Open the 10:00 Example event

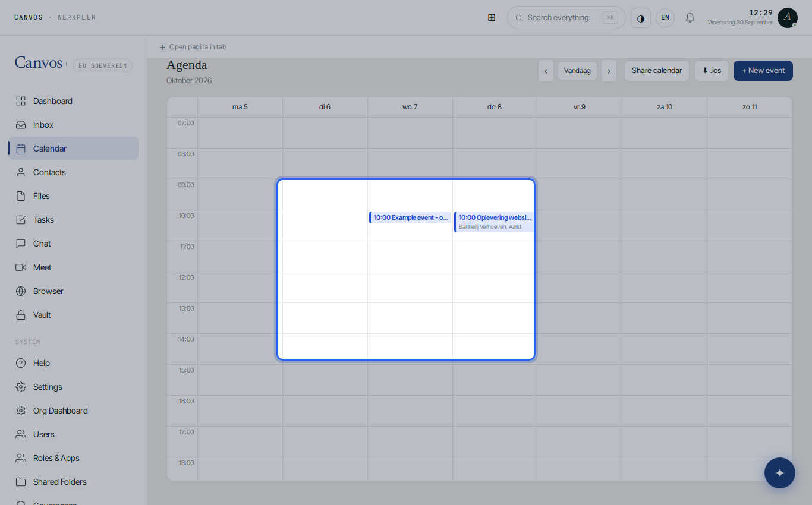click(x=410, y=217)
